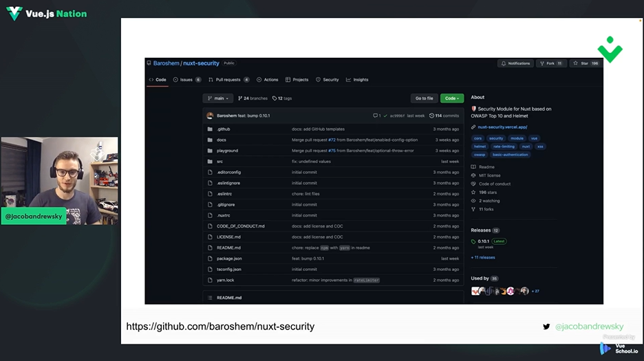Click the Notifications bell button

515,63
